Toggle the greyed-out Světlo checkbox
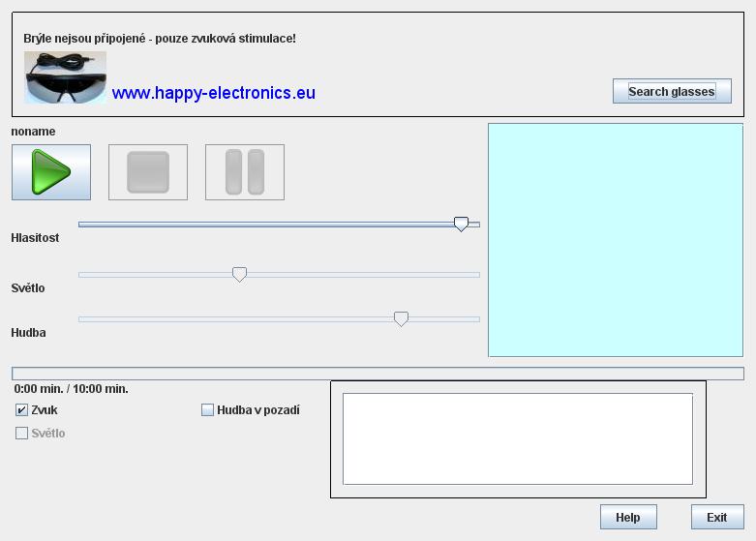756x541 pixels. point(22,434)
